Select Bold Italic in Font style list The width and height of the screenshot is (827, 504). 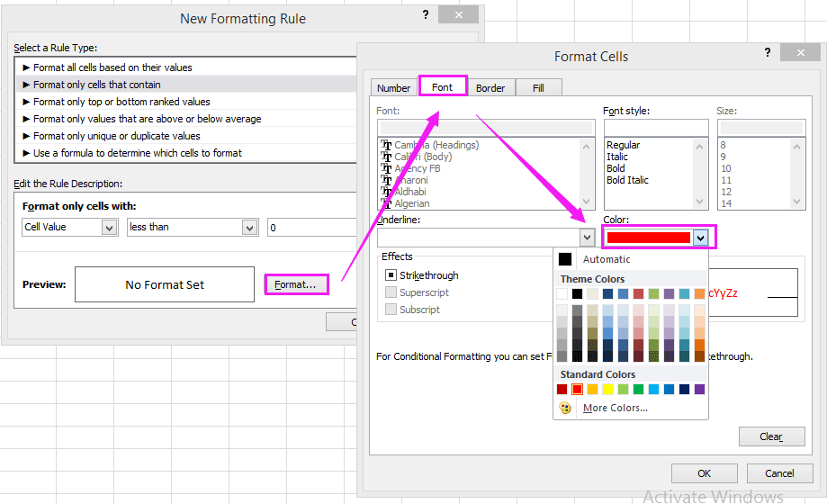click(x=627, y=180)
